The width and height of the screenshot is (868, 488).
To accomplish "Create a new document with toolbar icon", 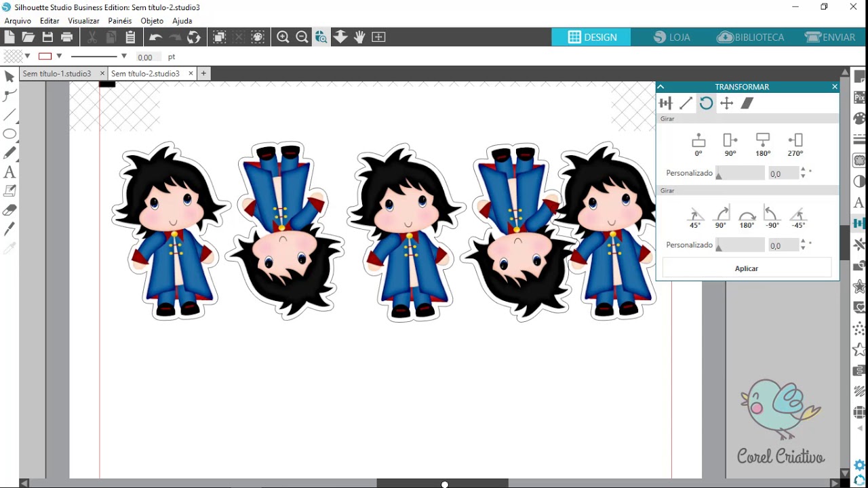I will pyautogui.click(x=9, y=37).
